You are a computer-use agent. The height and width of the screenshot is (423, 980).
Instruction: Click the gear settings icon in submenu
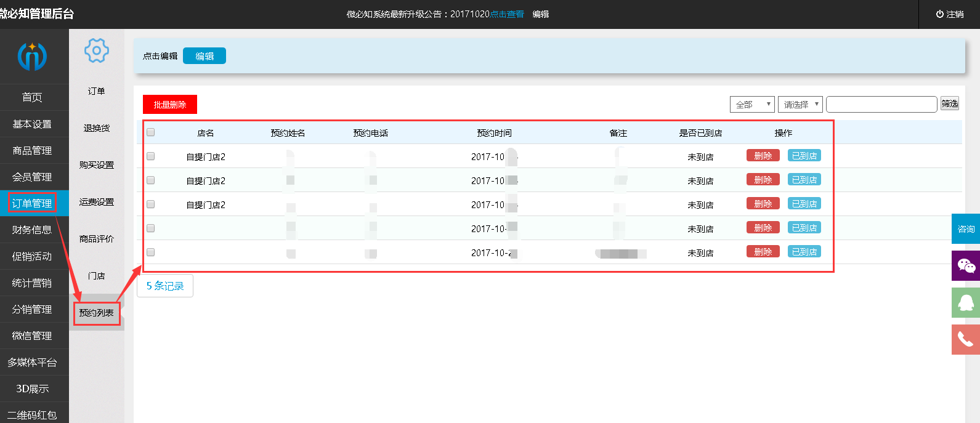(96, 50)
